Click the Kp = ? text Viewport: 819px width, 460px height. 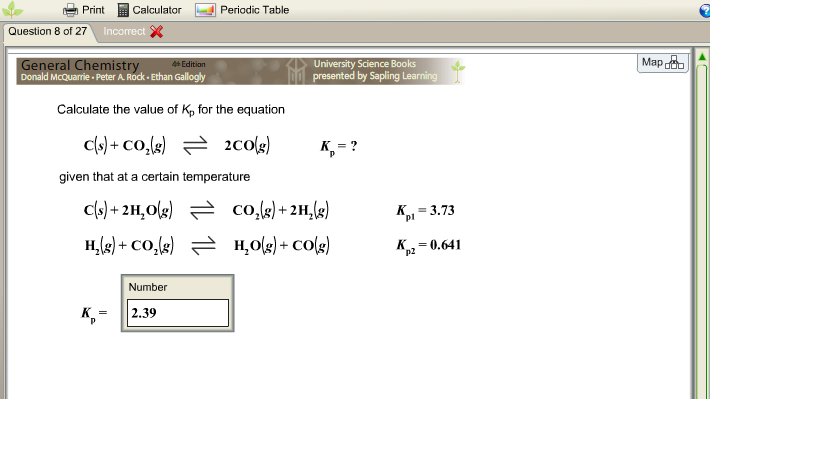click(338, 147)
